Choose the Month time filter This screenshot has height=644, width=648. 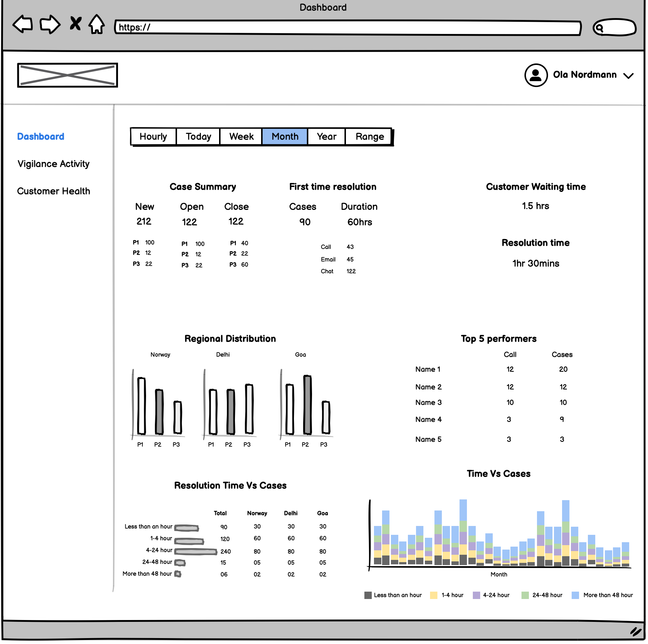pyautogui.click(x=285, y=137)
